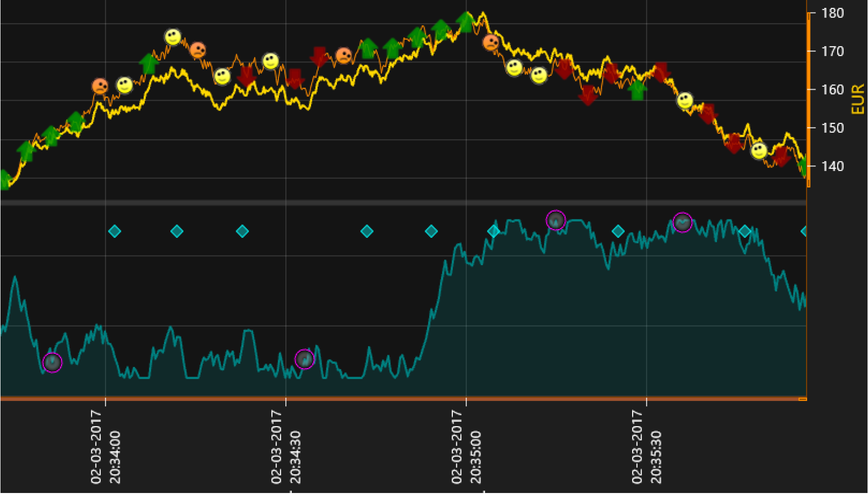868x494 pixels.
Task: Click the orange handle at the bottom bar's right end
Action: coord(803,399)
